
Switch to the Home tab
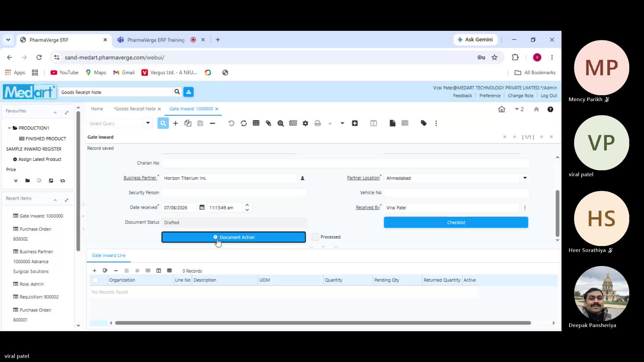97,109
